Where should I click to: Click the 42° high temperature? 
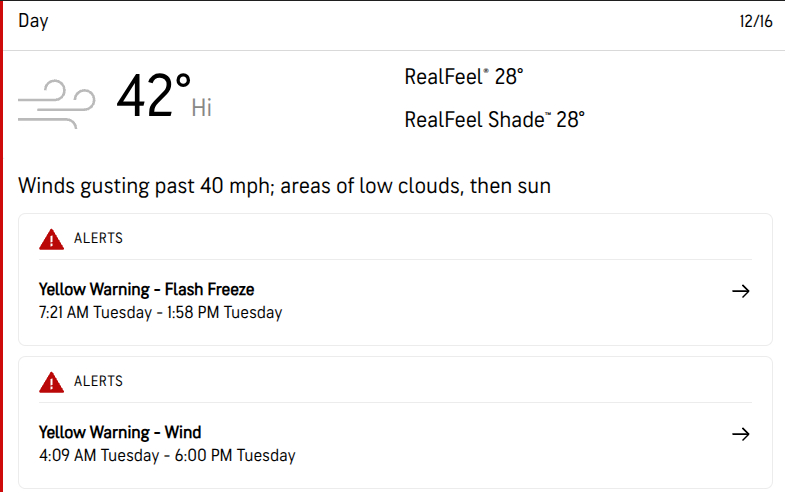[x=153, y=97]
